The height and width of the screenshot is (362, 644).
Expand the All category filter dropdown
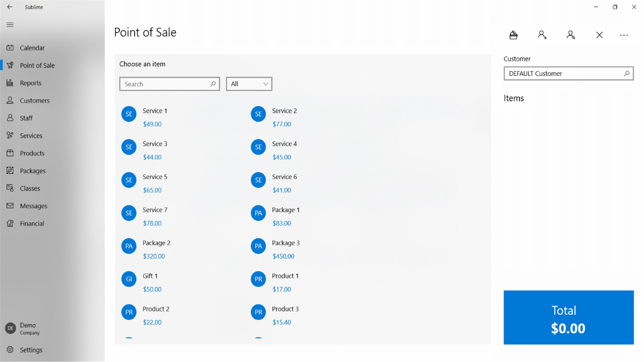point(249,84)
